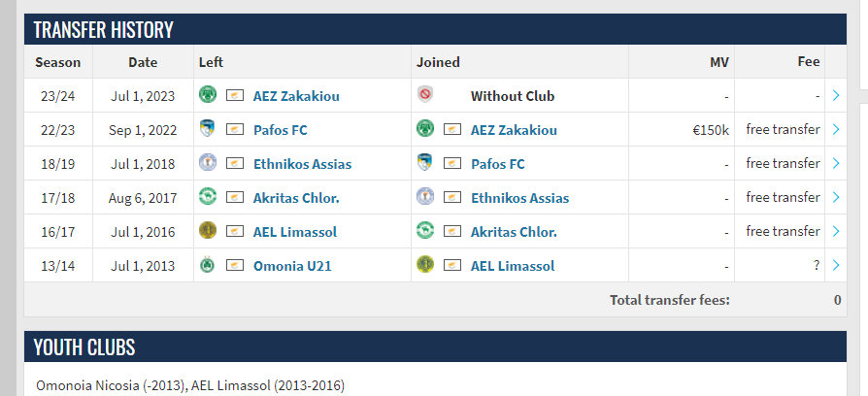The image size is (868, 396).
Task: Click Akritas Chlor. crest in 17/18 row
Action: click(207, 197)
